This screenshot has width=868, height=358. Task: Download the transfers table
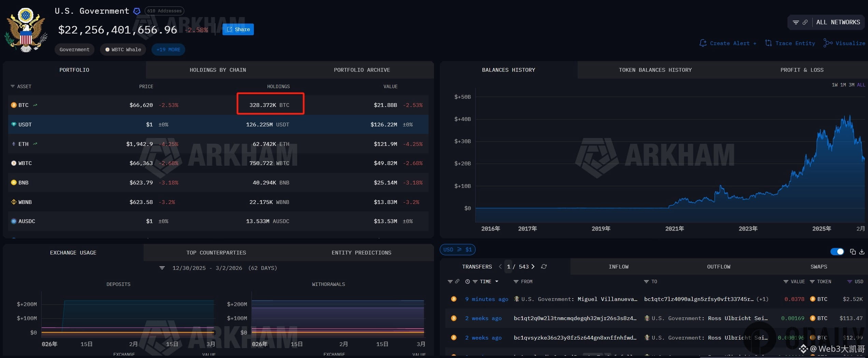point(862,252)
